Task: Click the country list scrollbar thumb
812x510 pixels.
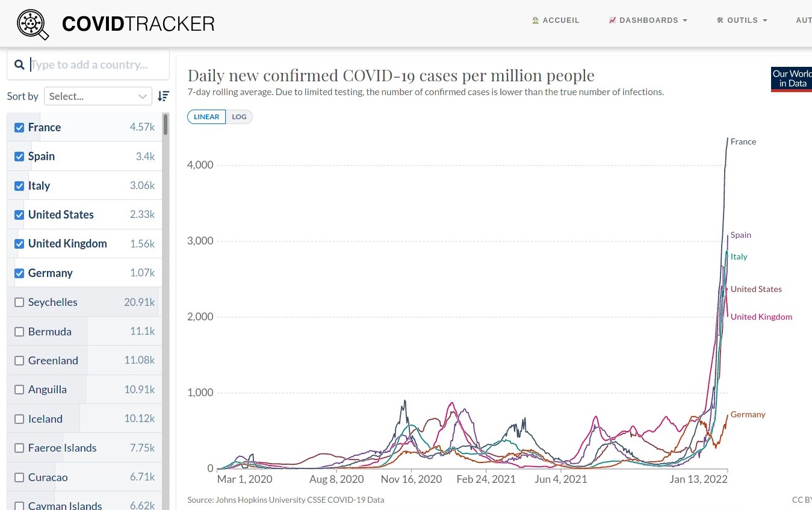Action: [166, 125]
